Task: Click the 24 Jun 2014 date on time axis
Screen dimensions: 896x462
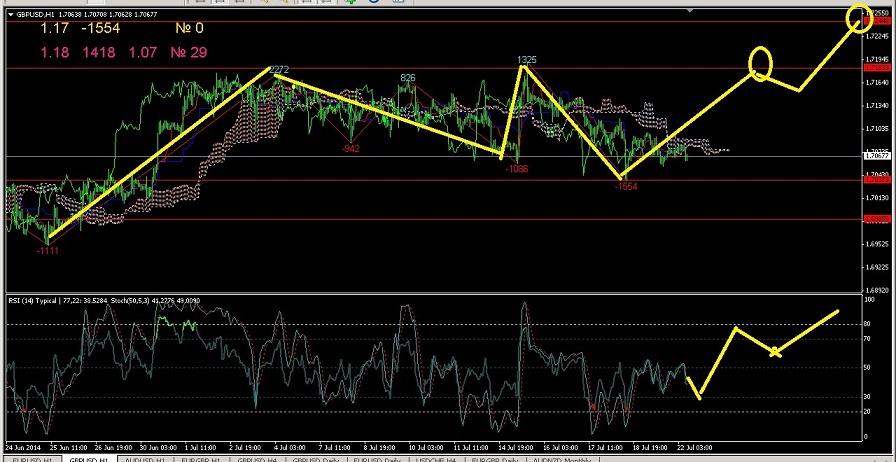Action: click(22, 447)
